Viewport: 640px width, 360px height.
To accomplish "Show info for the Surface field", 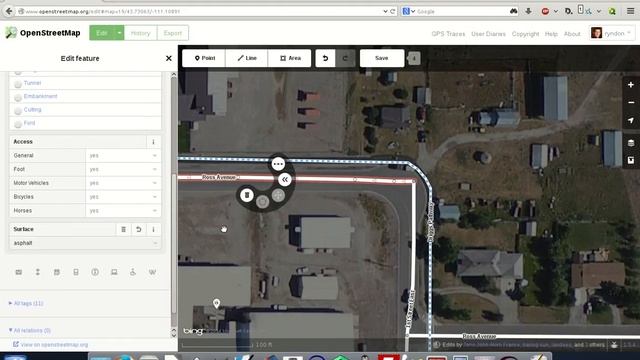I will click(x=153, y=229).
